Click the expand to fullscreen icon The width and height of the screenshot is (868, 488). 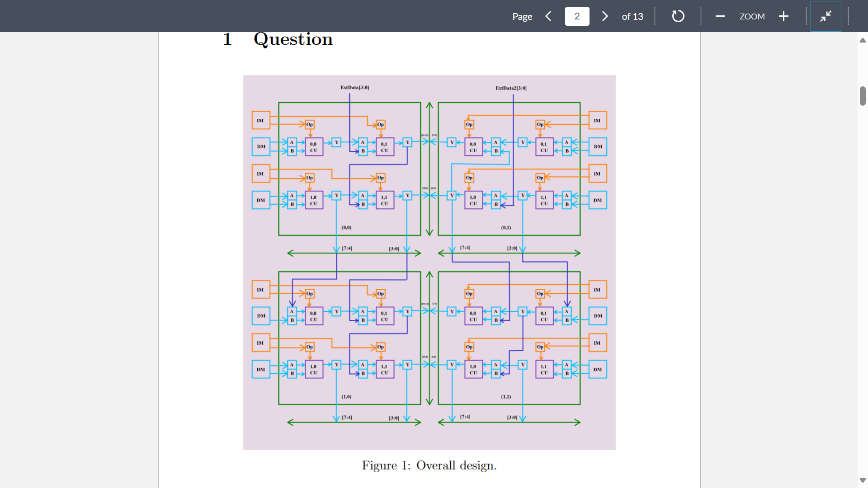click(826, 16)
